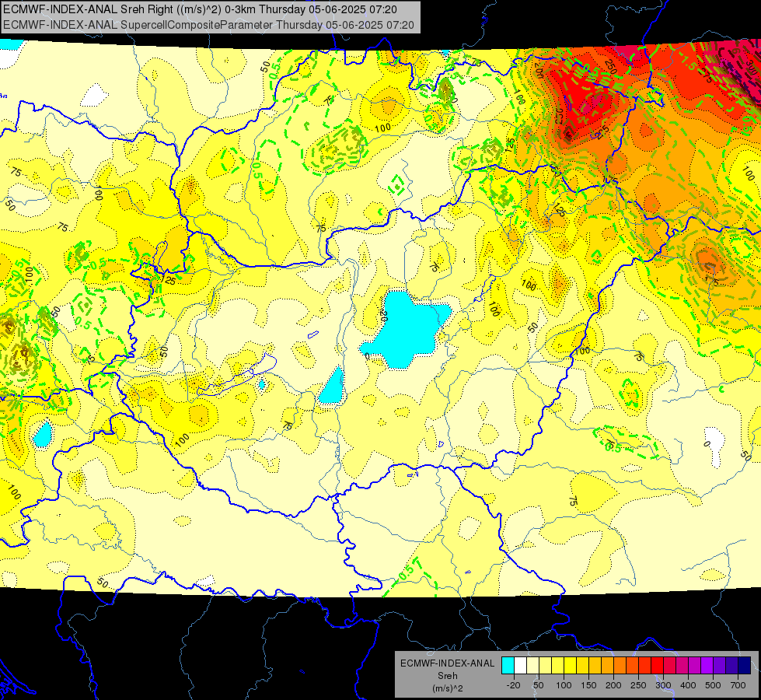Click the '(m/s)^2' unit in the legend

tap(447, 688)
